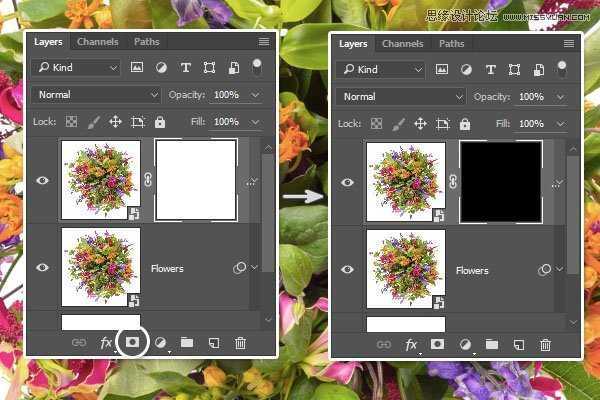Click the circled Add Layer Mask icon

tap(132, 342)
